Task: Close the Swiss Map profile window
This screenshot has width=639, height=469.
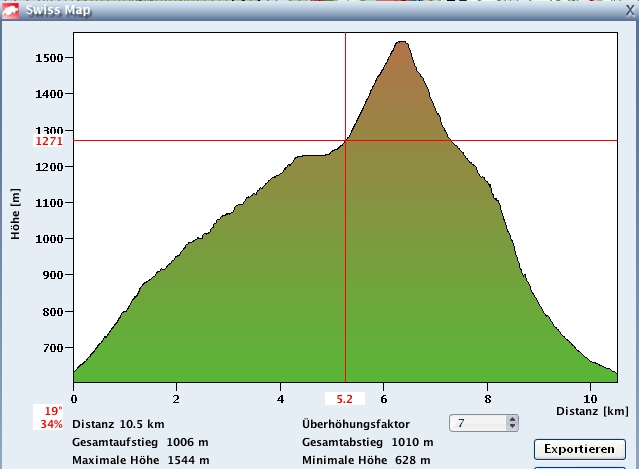Action: click(x=626, y=9)
